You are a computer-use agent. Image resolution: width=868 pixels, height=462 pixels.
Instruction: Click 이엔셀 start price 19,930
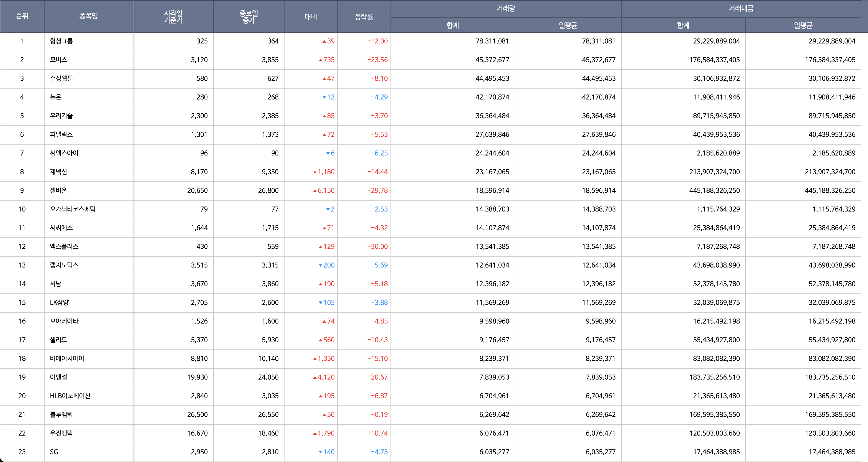pos(198,377)
